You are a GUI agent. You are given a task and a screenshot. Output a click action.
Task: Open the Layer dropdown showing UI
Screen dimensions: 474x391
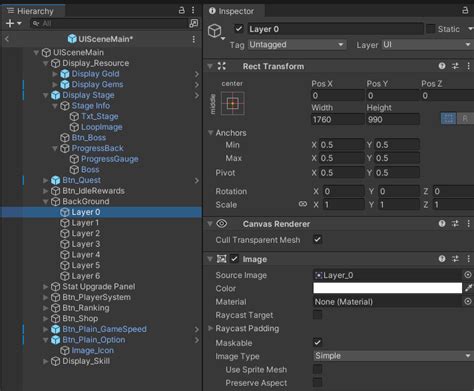[427, 44]
